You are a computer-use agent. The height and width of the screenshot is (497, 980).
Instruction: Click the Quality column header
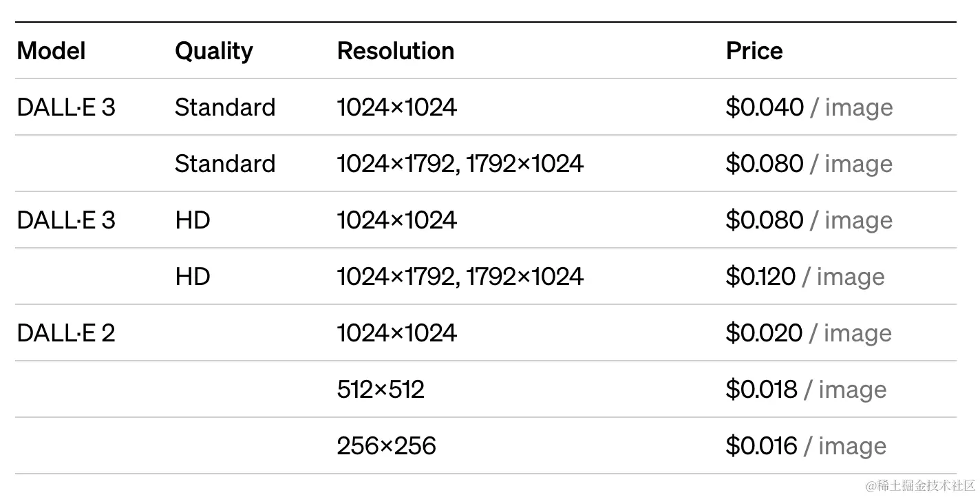click(x=214, y=52)
